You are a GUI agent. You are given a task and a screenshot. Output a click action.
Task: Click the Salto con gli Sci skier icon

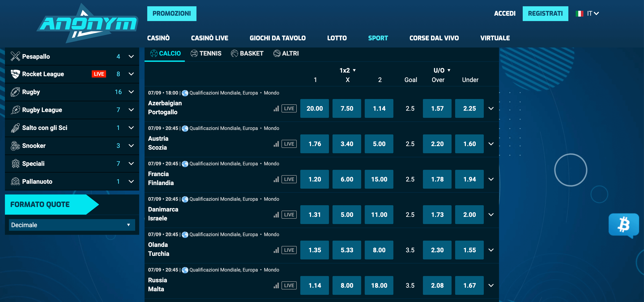pos(15,128)
